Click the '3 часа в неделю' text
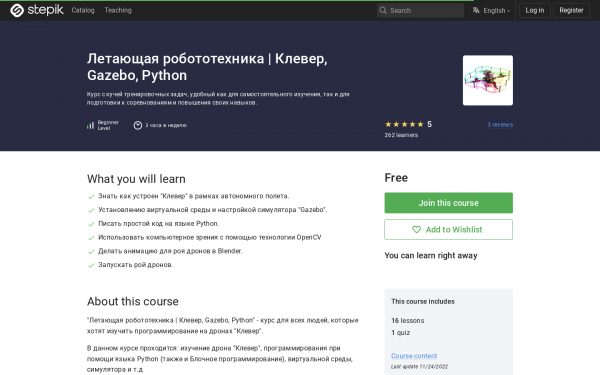 click(x=166, y=125)
